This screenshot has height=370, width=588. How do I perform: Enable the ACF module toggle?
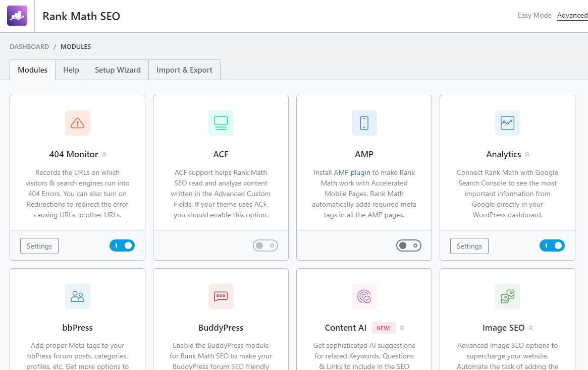(x=265, y=245)
